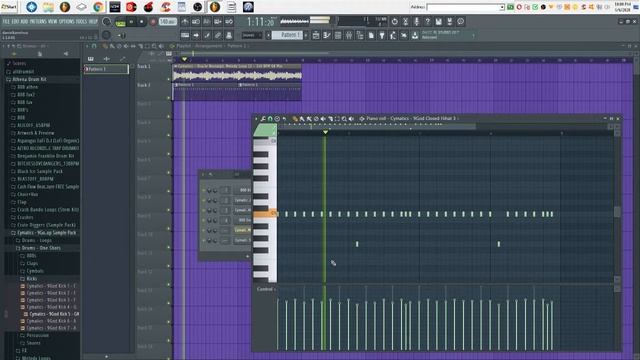The image size is (640, 360).
Task: Click the clock info icon in top toolbar
Action: coord(460,22)
